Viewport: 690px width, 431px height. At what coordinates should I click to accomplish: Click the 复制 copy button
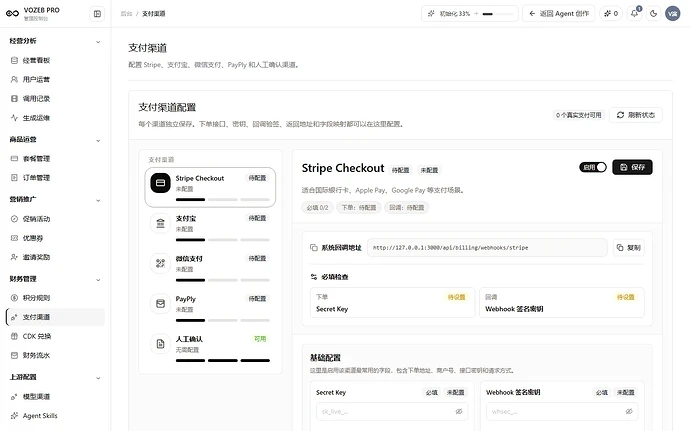(628, 247)
